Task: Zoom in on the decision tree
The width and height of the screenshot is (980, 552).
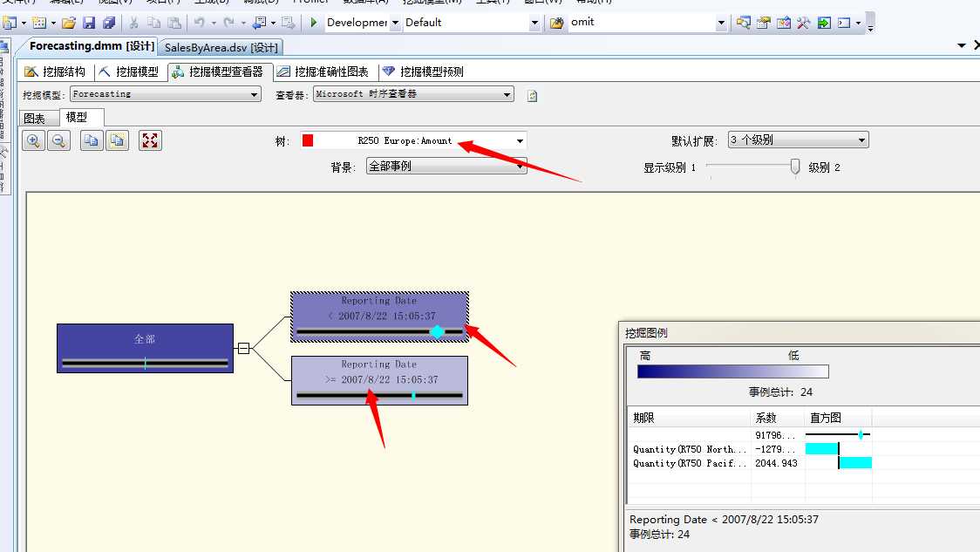Action: coord(33,140)
